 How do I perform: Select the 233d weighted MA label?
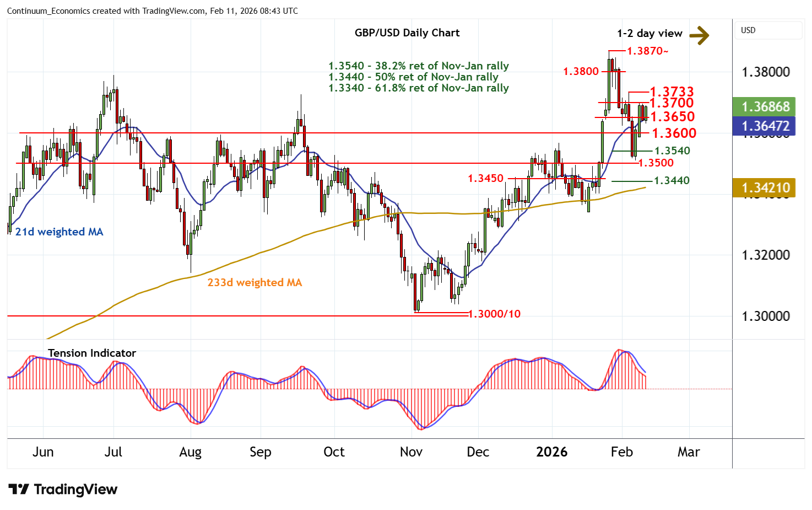(255, 283)
